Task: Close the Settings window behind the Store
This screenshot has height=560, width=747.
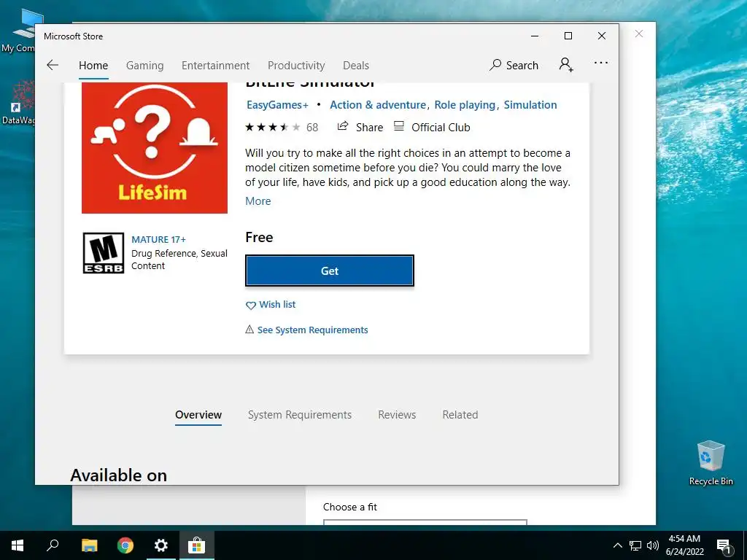Action: point(639,34)
